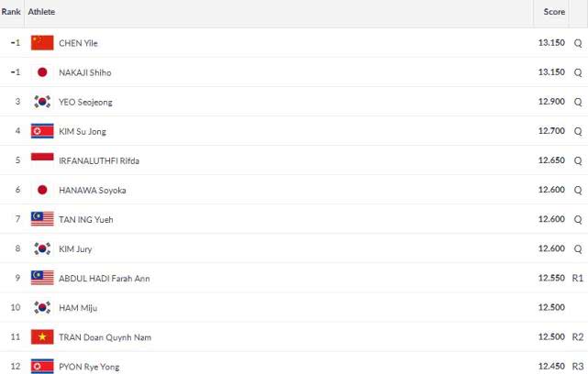Click North Korea flag beside KIM Su Jong

point(42,131)
